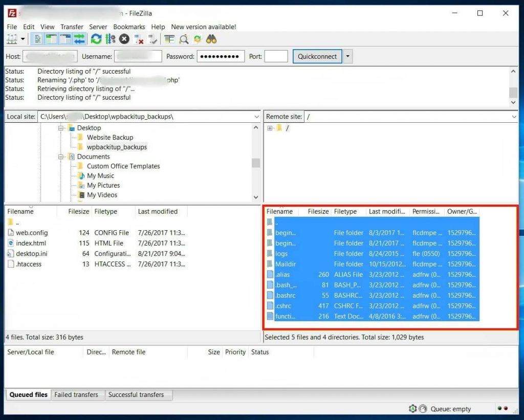This screenshot has width=524, height=420.
Task: Open the File menu
Action: pyautogui.click(x=12, y=27)
